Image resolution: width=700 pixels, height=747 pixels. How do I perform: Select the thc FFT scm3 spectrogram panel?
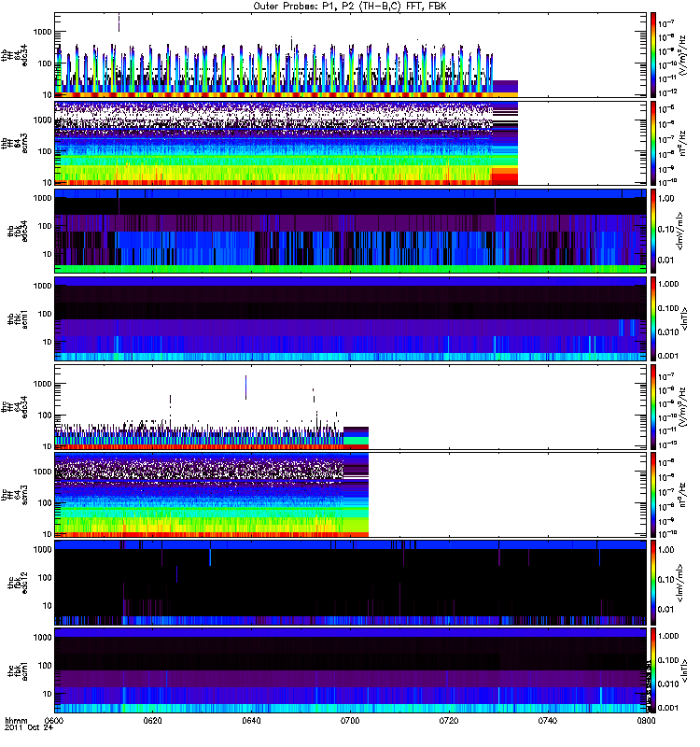tap(350, 495)
